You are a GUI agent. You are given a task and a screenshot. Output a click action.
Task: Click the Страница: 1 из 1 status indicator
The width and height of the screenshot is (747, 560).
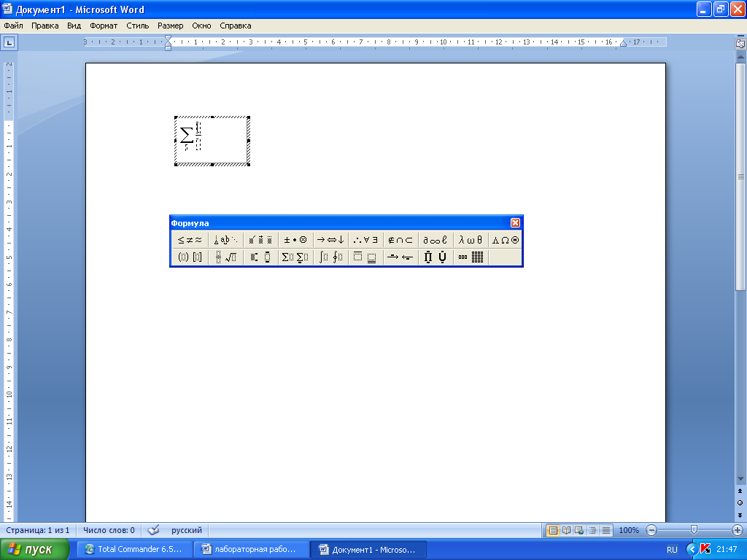pos(38,530)
